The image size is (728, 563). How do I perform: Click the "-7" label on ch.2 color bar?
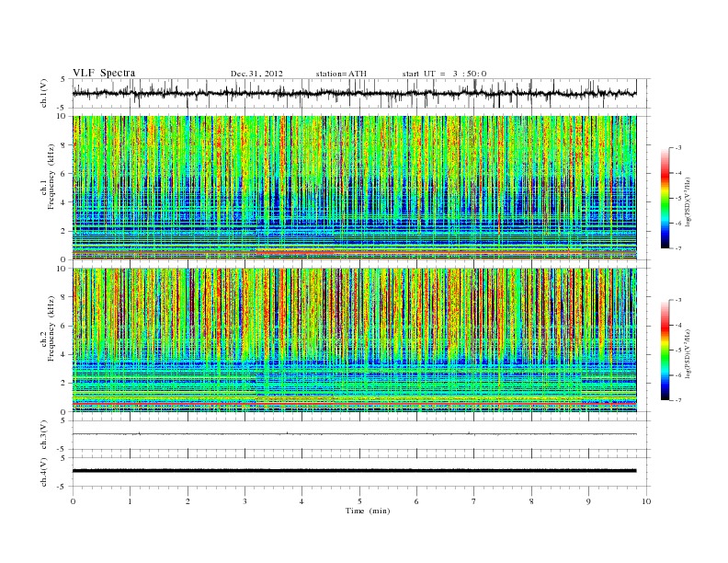pyautogui.click(x=678, y=400)
